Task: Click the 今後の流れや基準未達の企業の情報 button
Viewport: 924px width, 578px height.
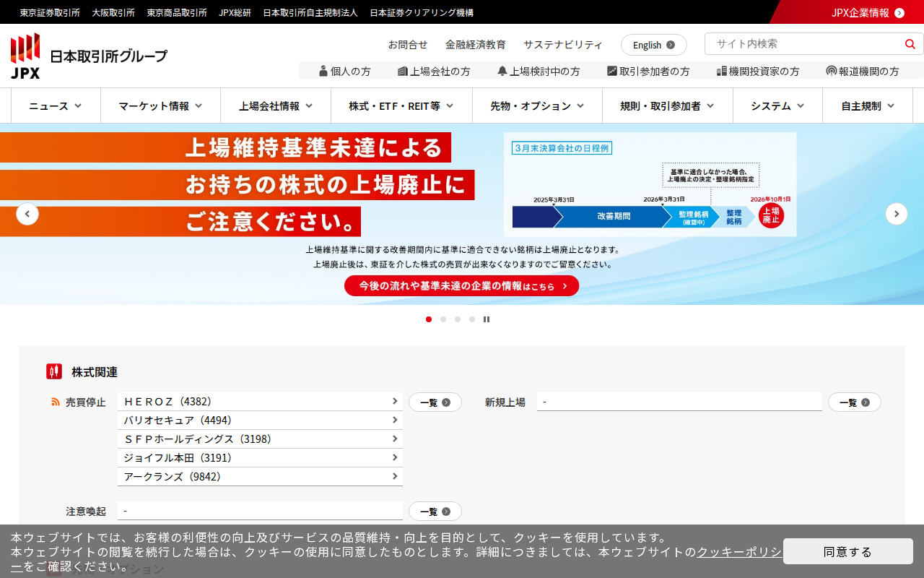Action: [461, 286]
